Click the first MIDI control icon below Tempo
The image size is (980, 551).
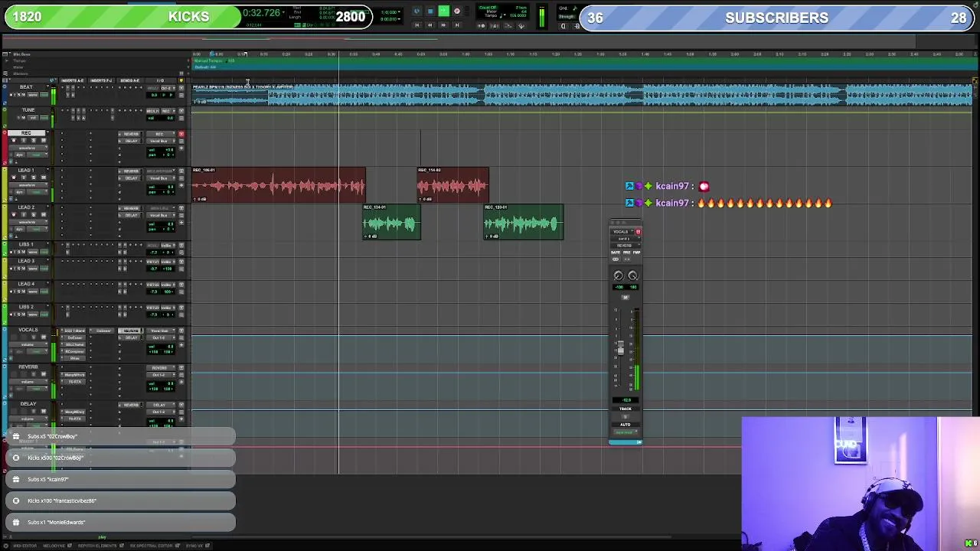click(x=482, y=26)
